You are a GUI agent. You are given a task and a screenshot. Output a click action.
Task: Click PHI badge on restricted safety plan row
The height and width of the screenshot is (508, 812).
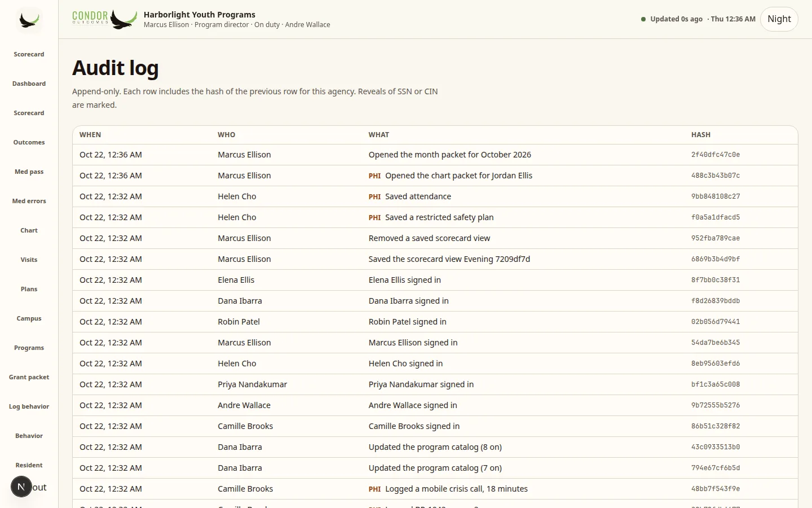click(374, 218)
